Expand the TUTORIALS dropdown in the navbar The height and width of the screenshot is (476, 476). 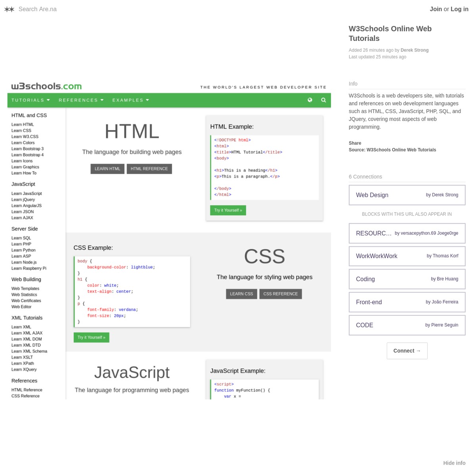(x=31, y=100)
